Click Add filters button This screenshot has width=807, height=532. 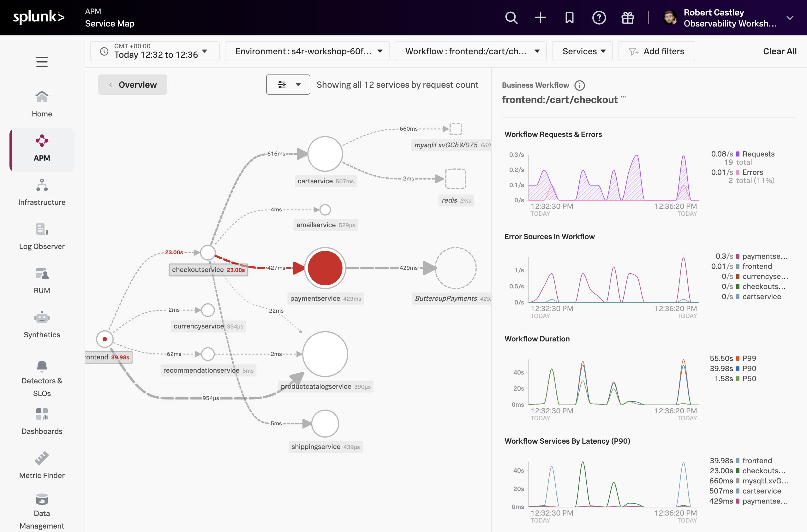click(x=656, y=51)
